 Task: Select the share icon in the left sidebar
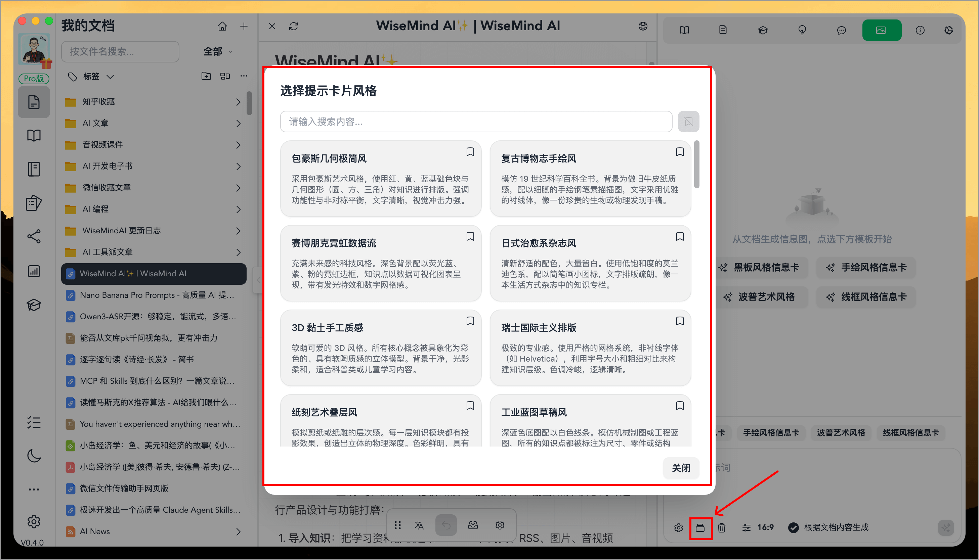point(34,237)
